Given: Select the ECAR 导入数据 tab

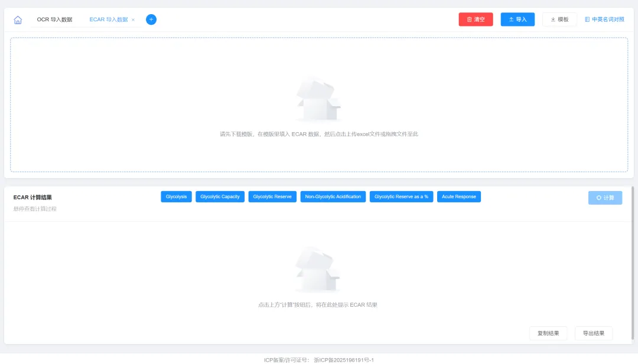Looking at the screenshot, I should (108, 19).
